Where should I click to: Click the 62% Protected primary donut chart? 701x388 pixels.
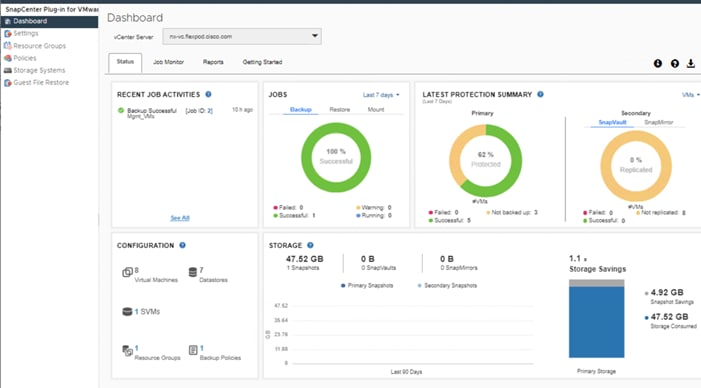486,160
